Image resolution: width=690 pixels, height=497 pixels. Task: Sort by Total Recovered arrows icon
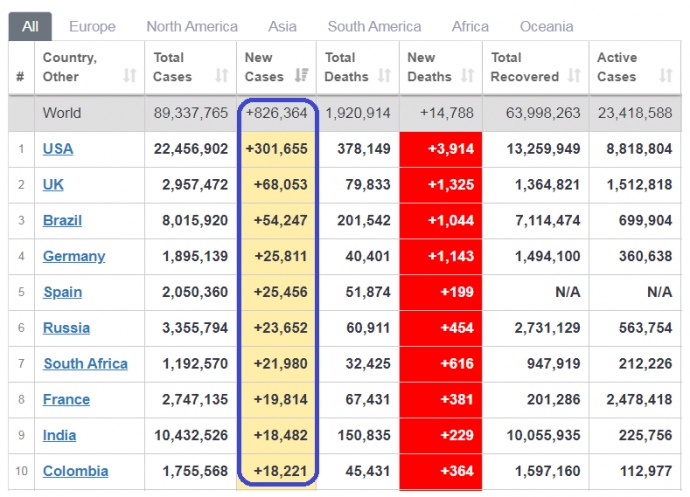pos(573,76)
